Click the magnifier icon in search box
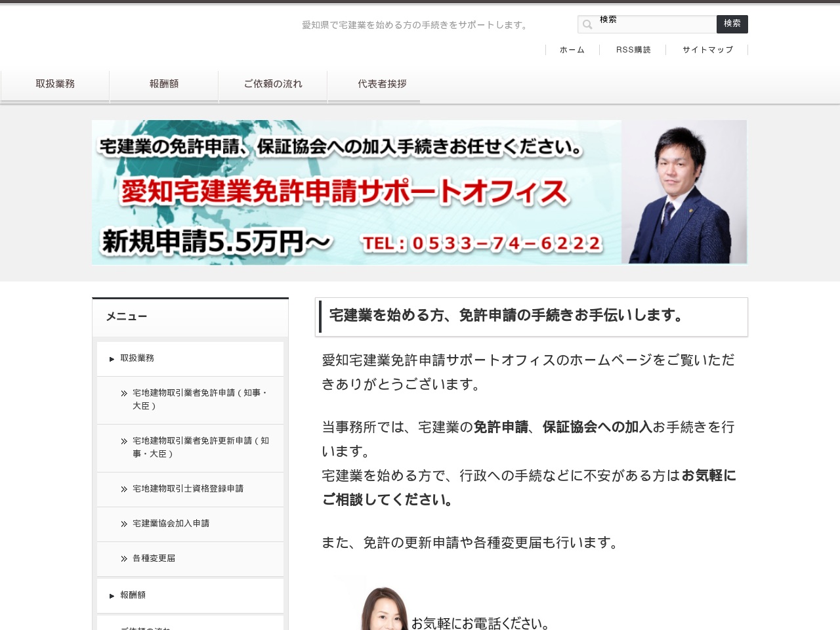840x630 pixels. (x=587, y=24)
